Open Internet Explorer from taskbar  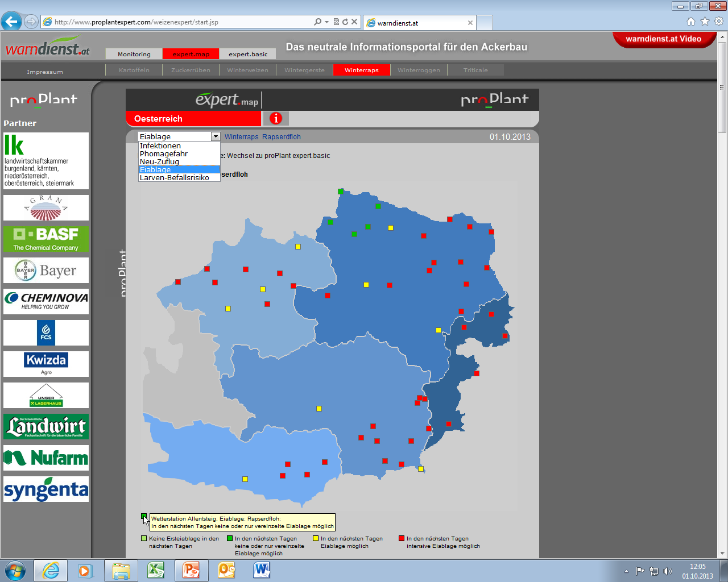tap(51, 571)
